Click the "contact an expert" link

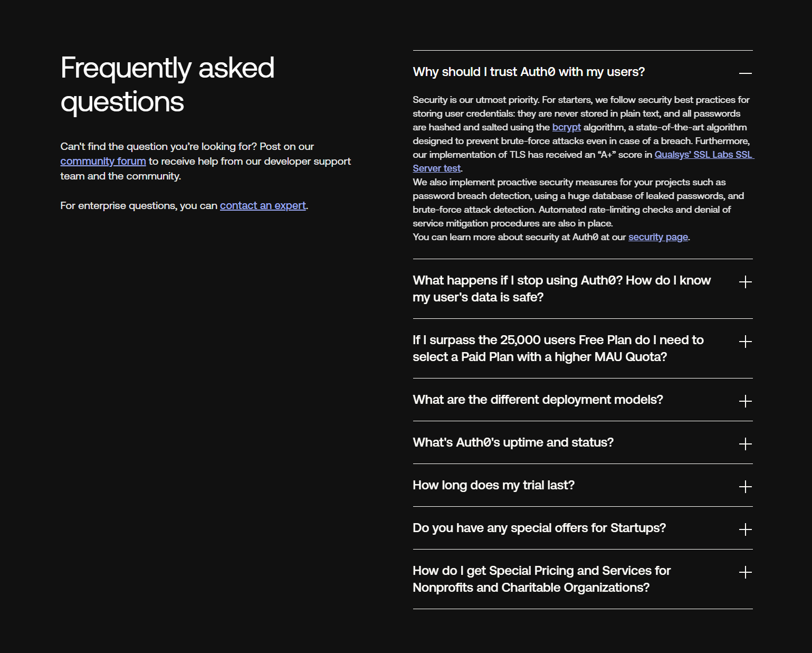pos(262,205)
